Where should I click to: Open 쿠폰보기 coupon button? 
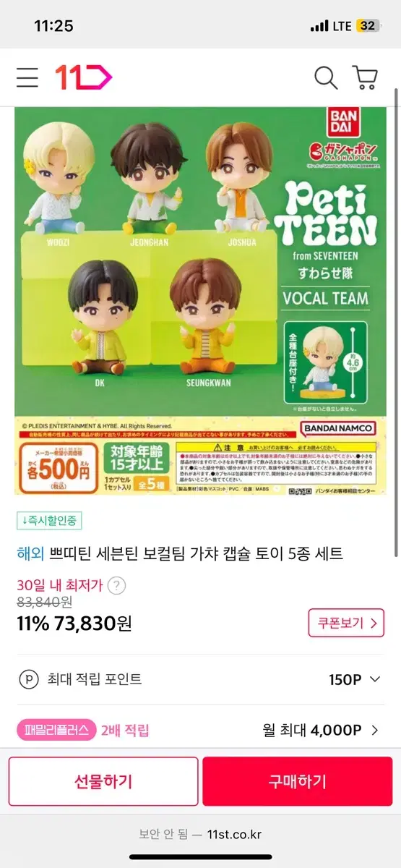346,622
